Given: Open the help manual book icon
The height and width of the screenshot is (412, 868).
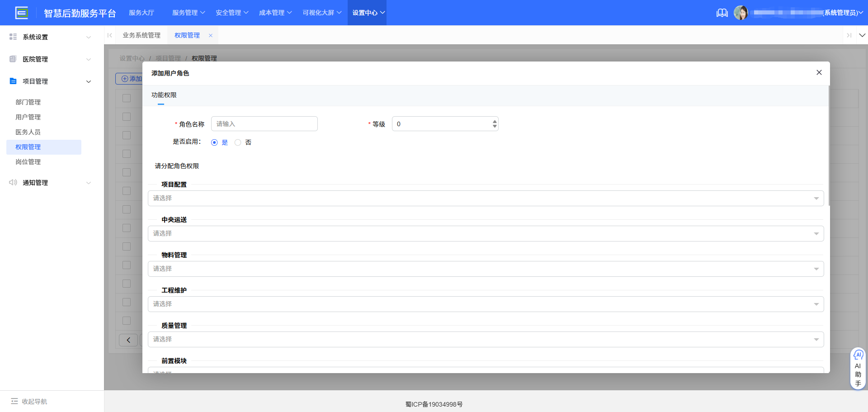Looking at the screenshot, I should click(722, 13).
